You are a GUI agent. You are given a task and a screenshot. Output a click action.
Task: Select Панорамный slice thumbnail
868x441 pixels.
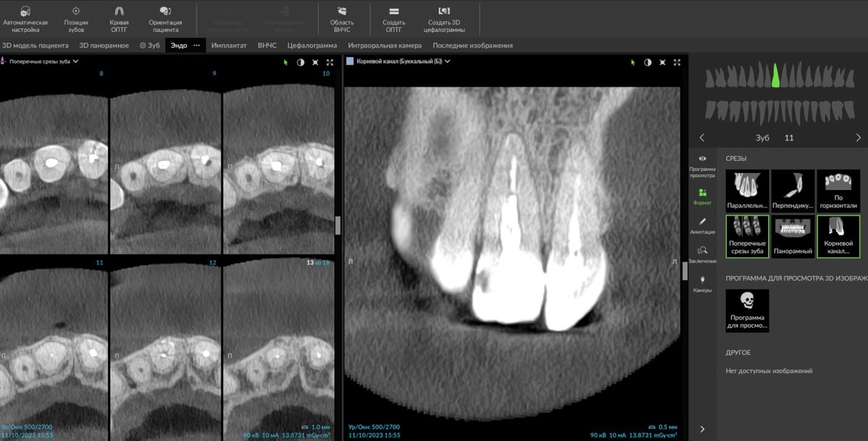793,236
